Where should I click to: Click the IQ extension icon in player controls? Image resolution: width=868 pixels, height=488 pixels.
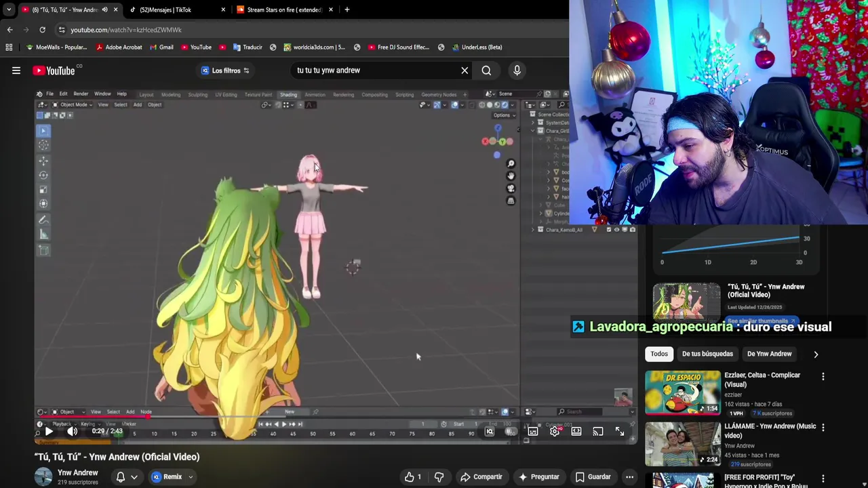(490, 431)
